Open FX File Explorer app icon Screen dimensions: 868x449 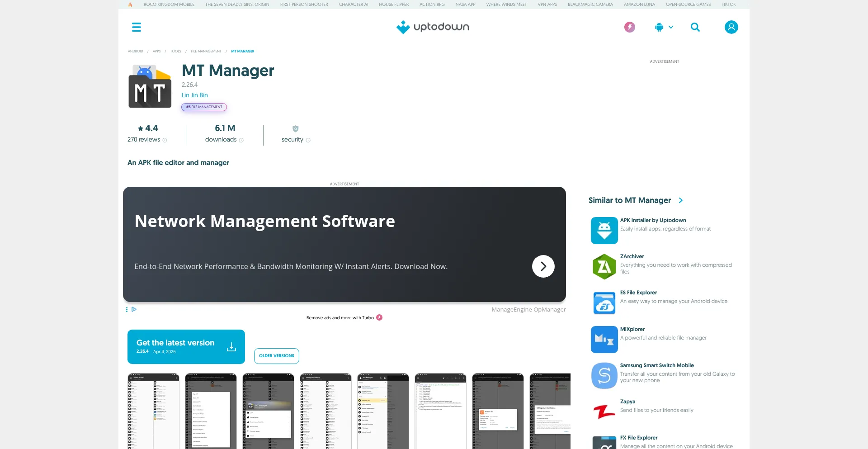click(x=604, y=442)
